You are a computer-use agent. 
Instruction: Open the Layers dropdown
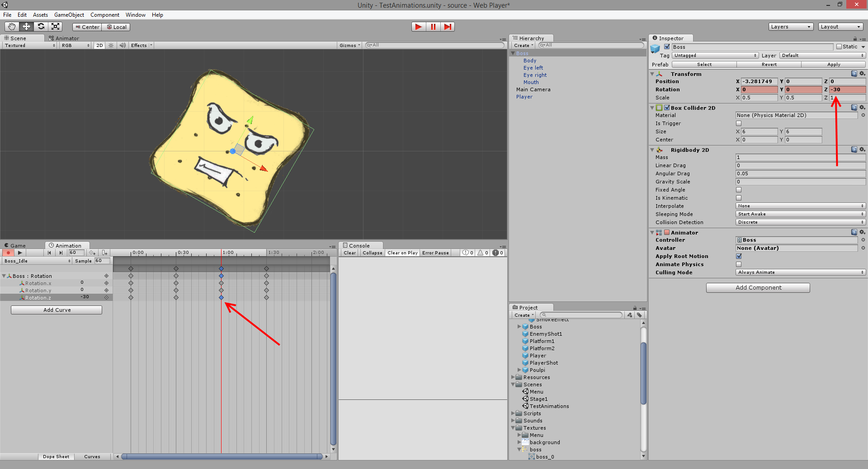pyautogui.click(x=791, y=27)
